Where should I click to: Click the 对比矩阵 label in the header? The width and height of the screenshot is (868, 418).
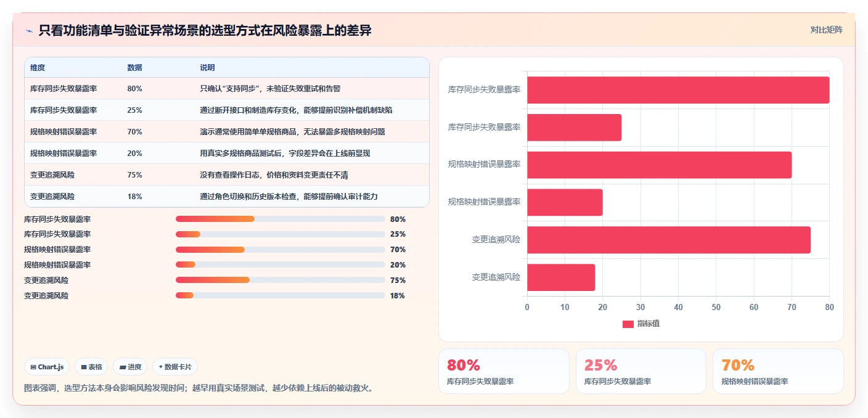[x=826, y=30]
